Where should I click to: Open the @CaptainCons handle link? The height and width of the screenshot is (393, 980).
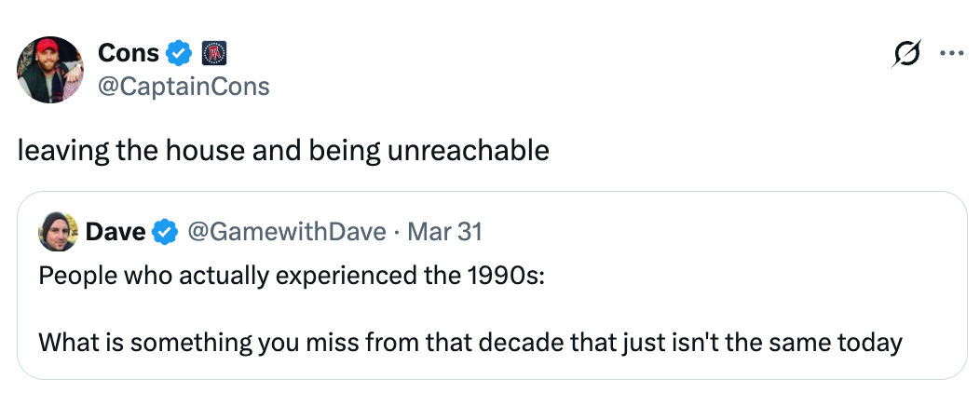click(184, 87)
